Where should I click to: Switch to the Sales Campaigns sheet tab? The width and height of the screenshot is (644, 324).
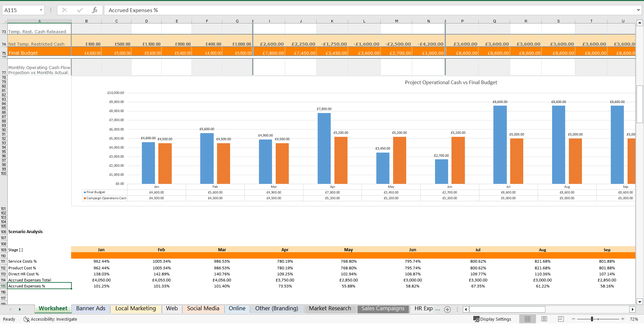click(x=383, y=309)
